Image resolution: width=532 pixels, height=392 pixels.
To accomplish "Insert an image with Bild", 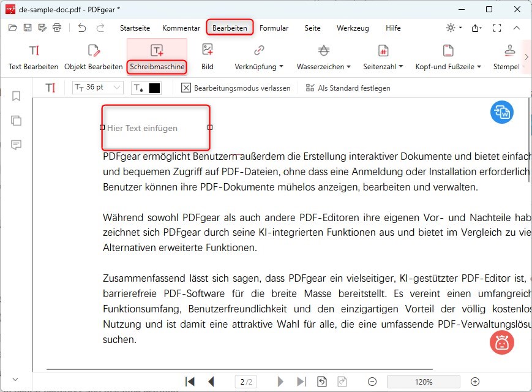I will coord(208,57).
